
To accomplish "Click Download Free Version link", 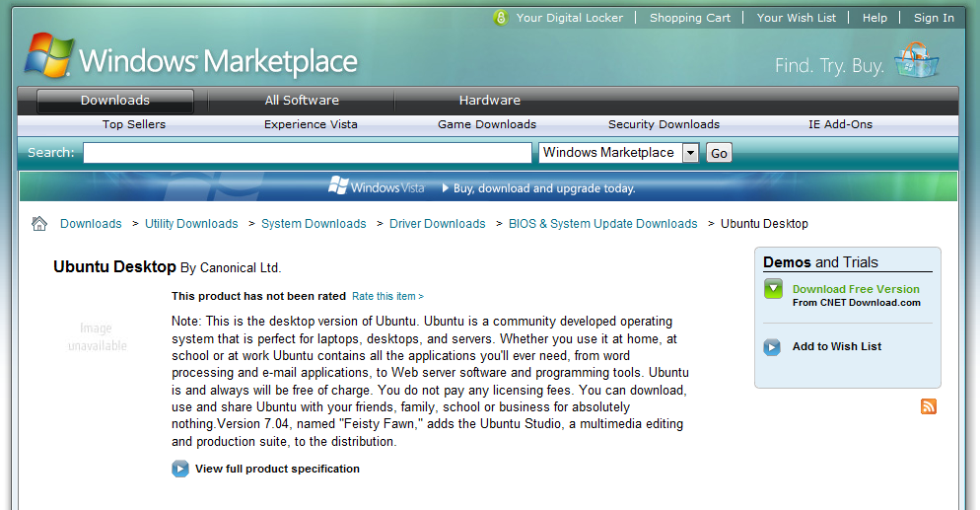I will [856, 289].
